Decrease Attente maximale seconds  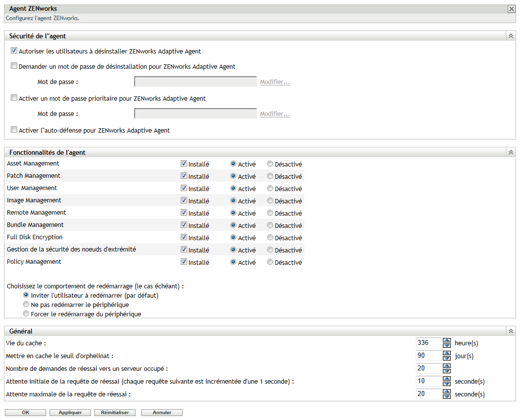click(x=447, y=396)
